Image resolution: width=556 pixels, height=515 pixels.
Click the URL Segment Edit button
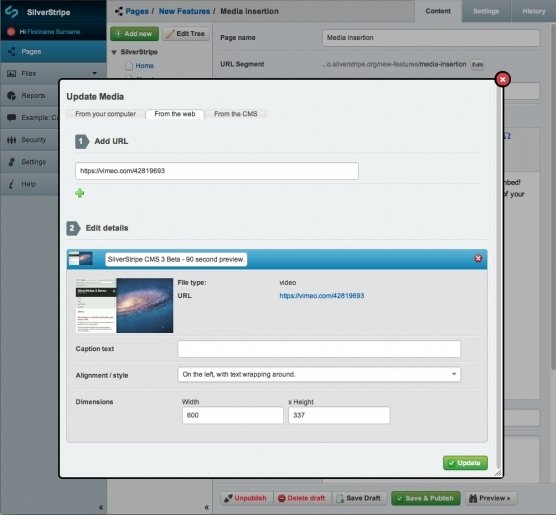[477, 65]
